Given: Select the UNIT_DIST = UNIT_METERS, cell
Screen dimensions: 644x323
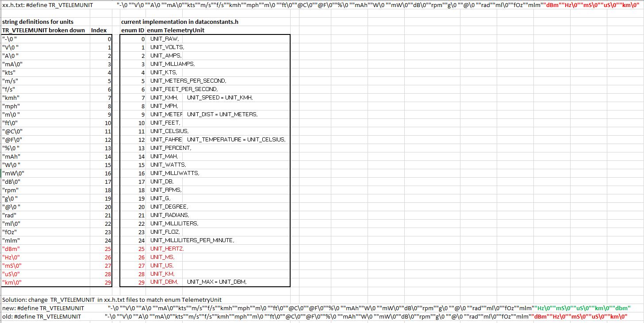Looking at the screenshot, I should tap(222, 114).
